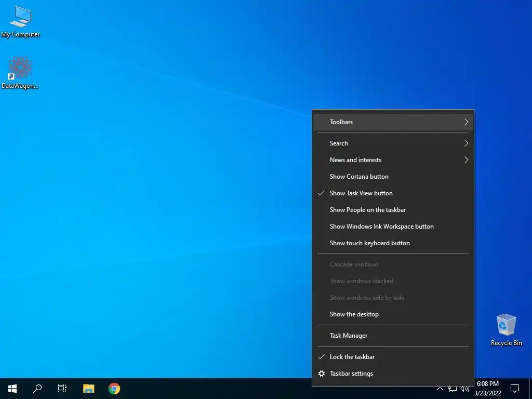Enable Show touch keyboard button

coord(393,243)
